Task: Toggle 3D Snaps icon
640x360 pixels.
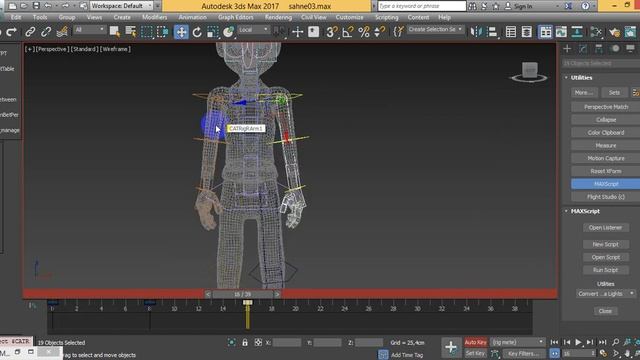Action: click(x=331, y=32)
